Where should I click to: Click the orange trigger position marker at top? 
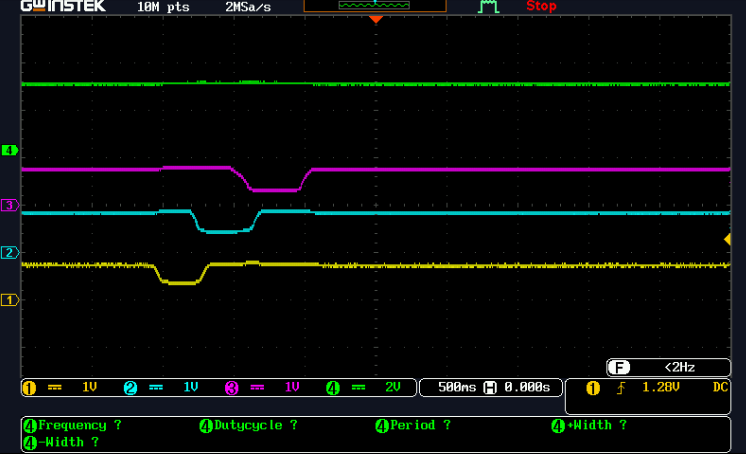coord(375,19)
